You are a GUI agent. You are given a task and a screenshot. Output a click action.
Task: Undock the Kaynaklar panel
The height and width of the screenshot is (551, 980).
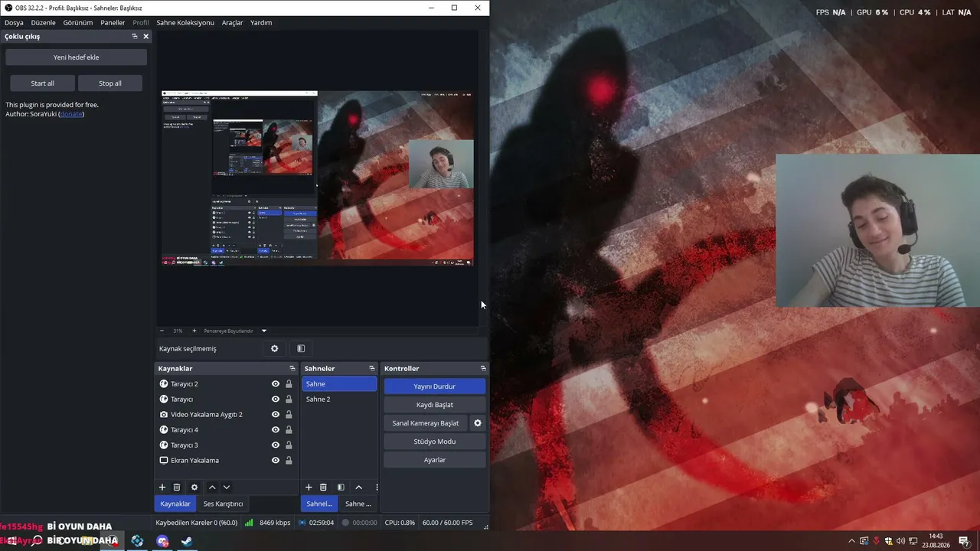click(x=292, y=369)
